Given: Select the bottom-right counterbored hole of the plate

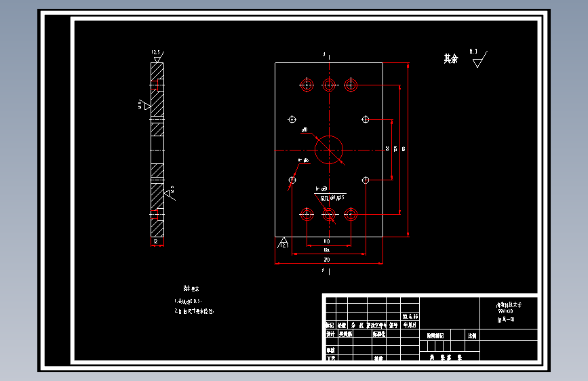Looking at the screenshot, I should tap(351, 214).
